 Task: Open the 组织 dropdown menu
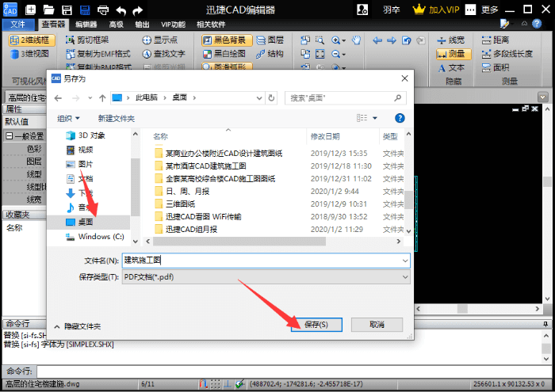click(x=68, y=119)
